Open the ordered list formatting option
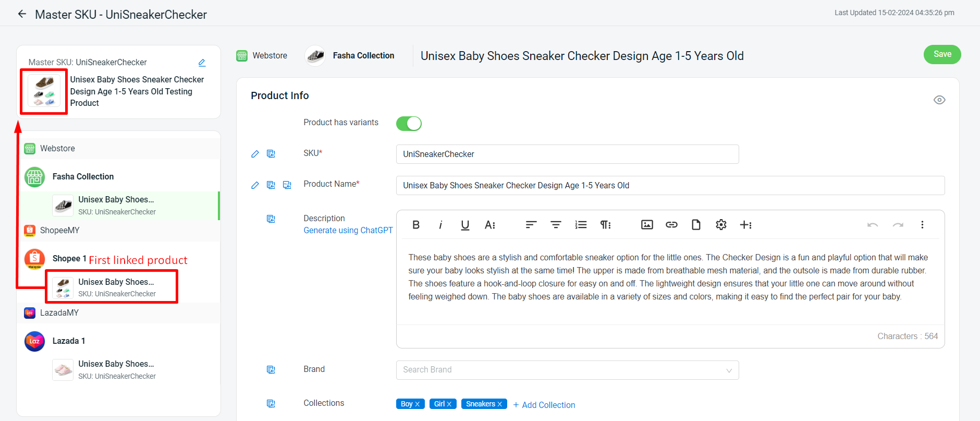The height and width of the screenshot is (421, 980). (x=581, y=225)
